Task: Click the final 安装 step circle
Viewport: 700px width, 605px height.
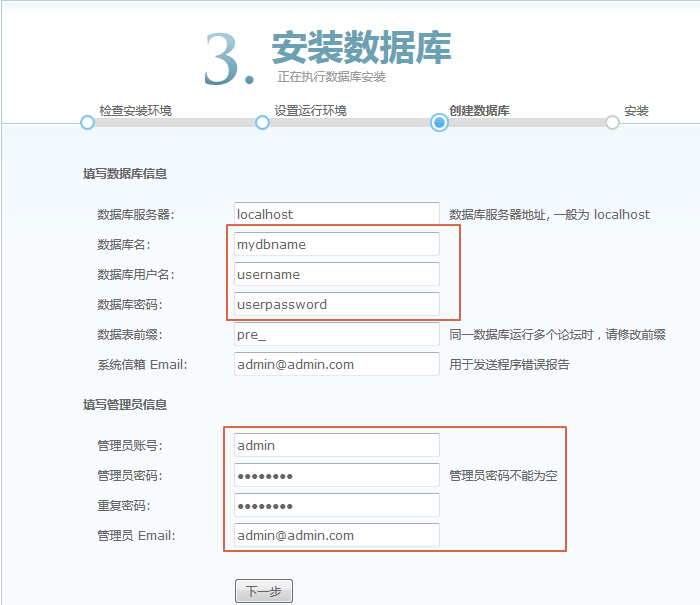Action: click(x=612, y=122)
